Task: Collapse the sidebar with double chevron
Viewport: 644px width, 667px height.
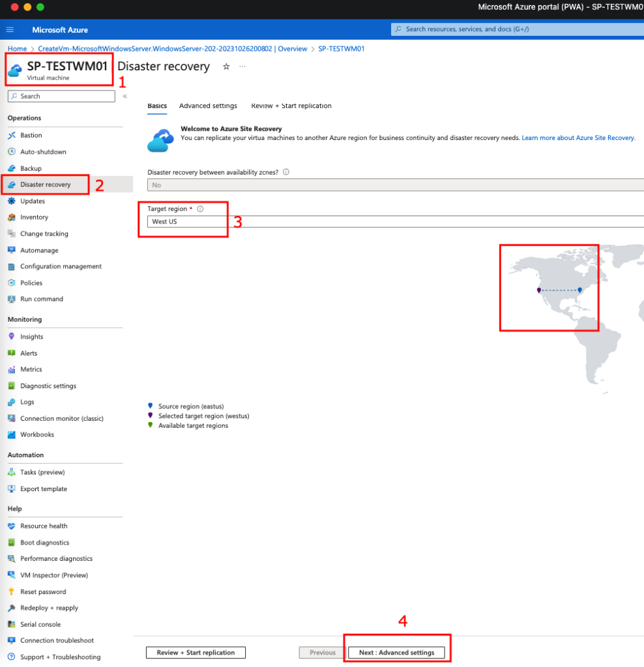Action: click(x=124, y=96)
